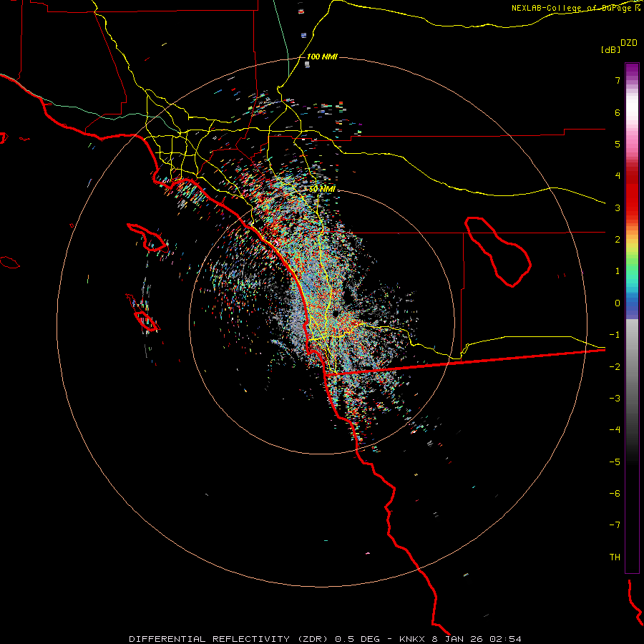The image size is (644, 644).
Task: Click the 100 NMI range ring label
Action: pyautogui.click(x=322, y=57)
